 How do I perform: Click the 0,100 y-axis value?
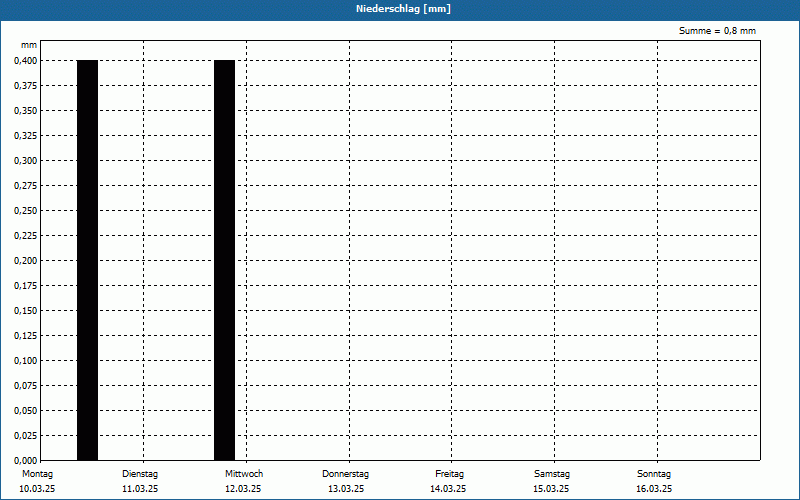(x=26, y=361)
